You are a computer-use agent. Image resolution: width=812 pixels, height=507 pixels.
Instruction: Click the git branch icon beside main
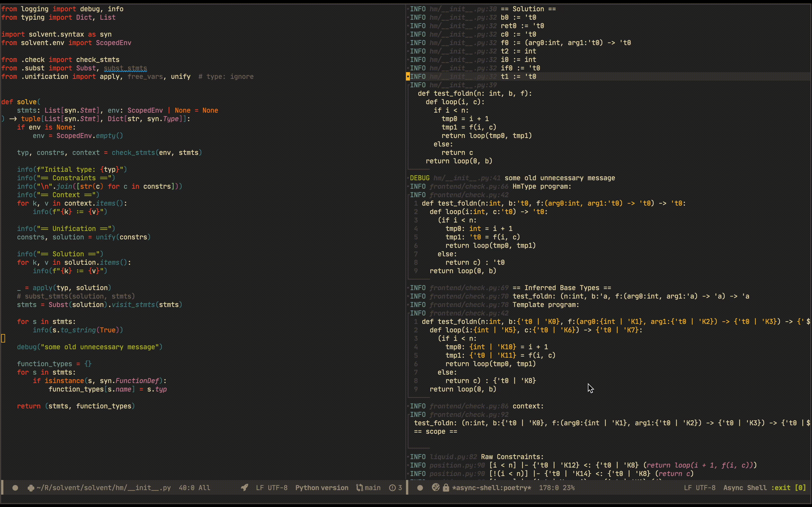[x=359, y=488]
